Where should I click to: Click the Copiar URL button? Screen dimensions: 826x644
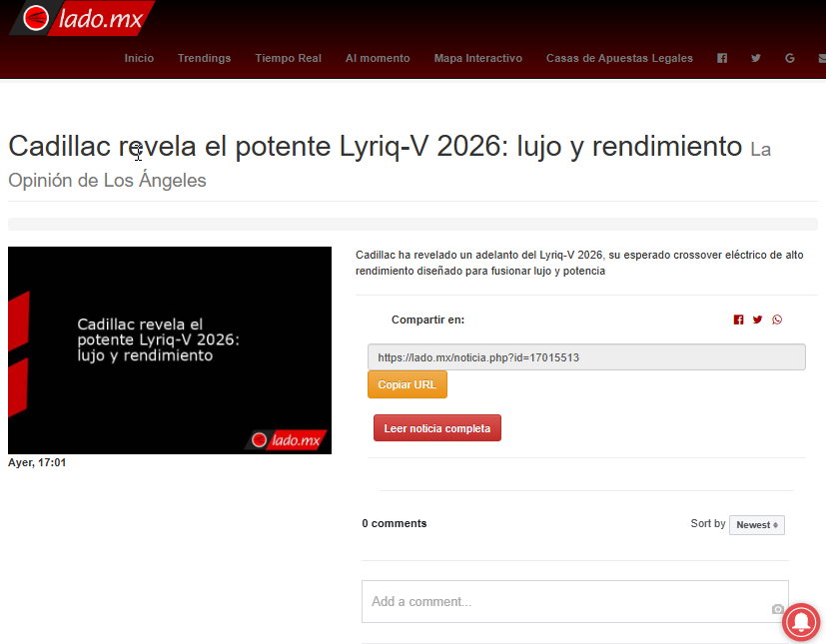(x=408, y=384)
